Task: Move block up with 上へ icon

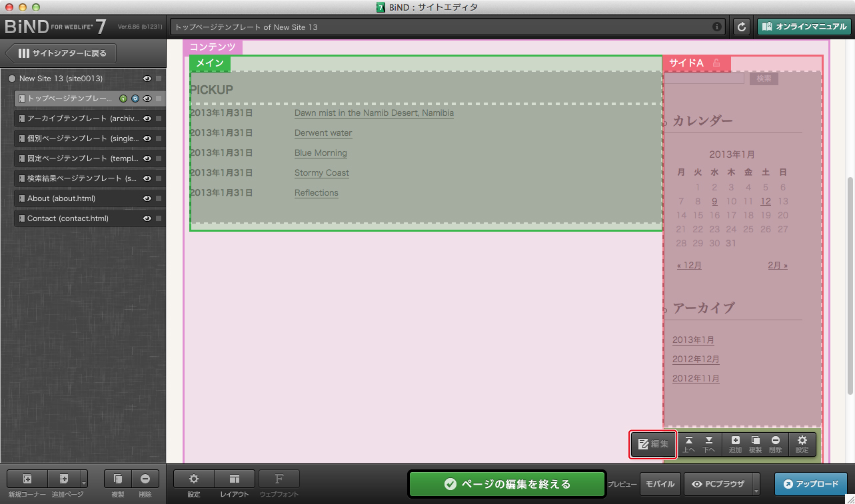Action: (689, 444)
